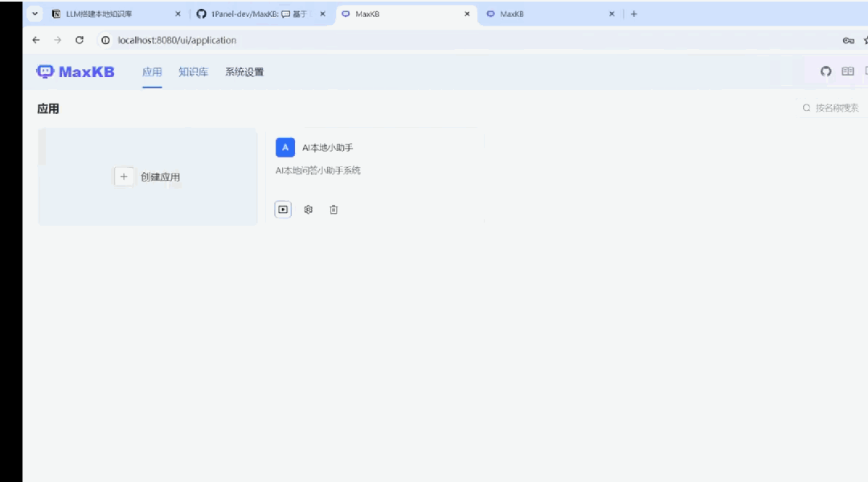Click the blue A avatar of AI本地小助手
The image size is (868, 482).
[285, 147]
